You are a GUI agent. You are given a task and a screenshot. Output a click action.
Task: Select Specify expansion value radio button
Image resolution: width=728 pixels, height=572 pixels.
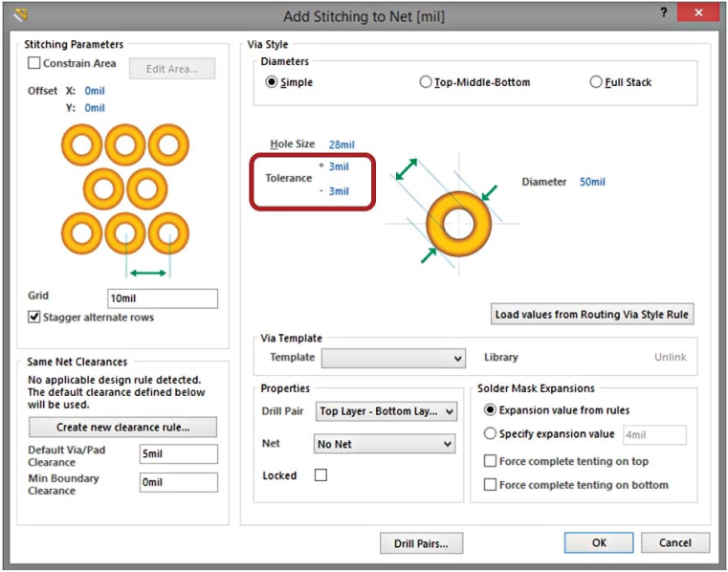pos(491,434)
